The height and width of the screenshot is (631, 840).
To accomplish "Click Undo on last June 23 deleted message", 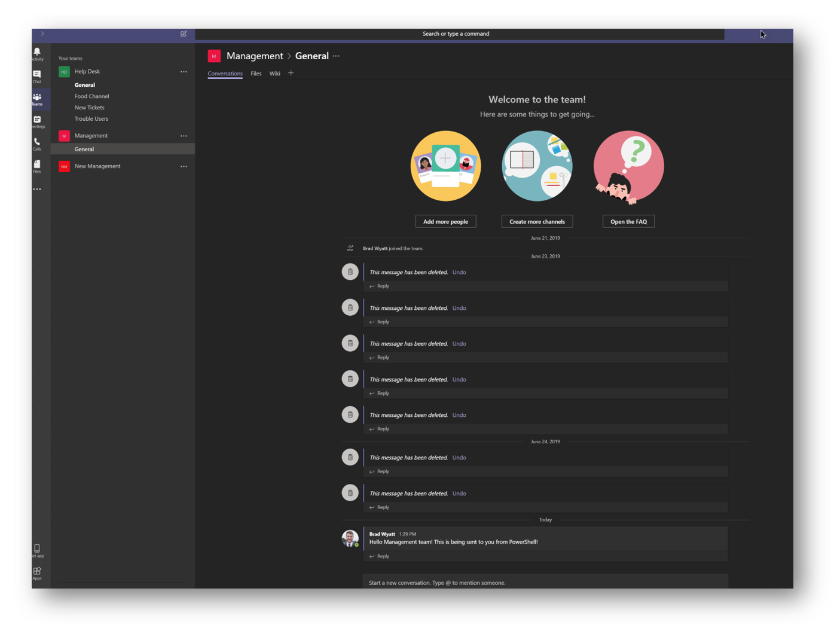I will (459, 415).
